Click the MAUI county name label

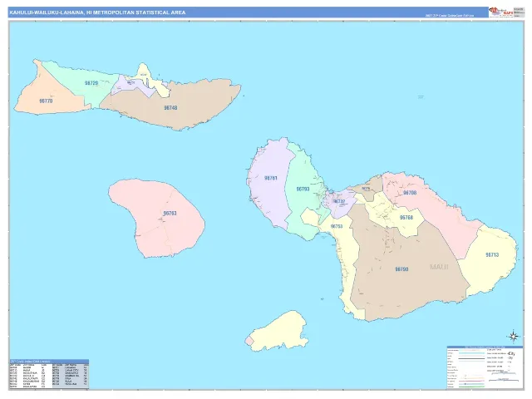click(x=439, y=267)
